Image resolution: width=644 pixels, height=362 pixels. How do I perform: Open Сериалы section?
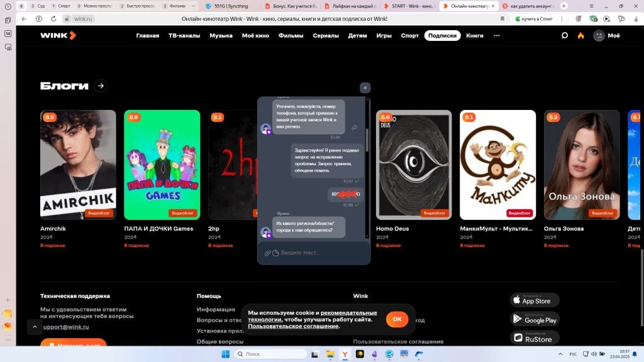tap(326, 36)
